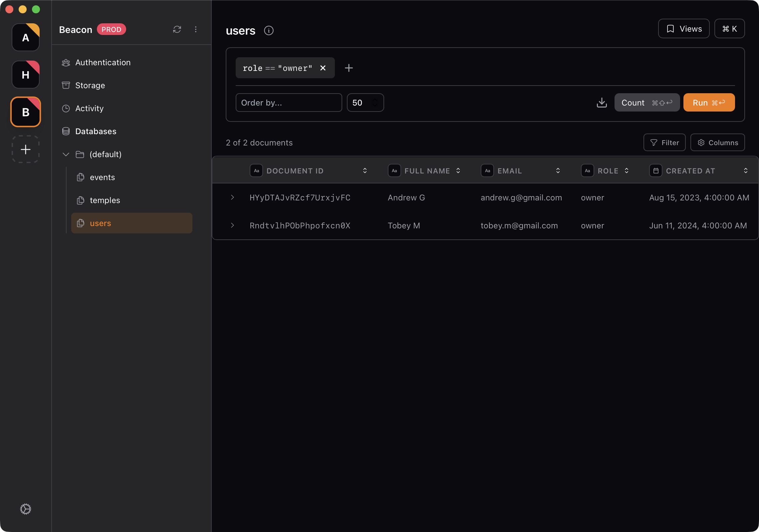
Task: Sort by Email column
Action: coord(558,170)
